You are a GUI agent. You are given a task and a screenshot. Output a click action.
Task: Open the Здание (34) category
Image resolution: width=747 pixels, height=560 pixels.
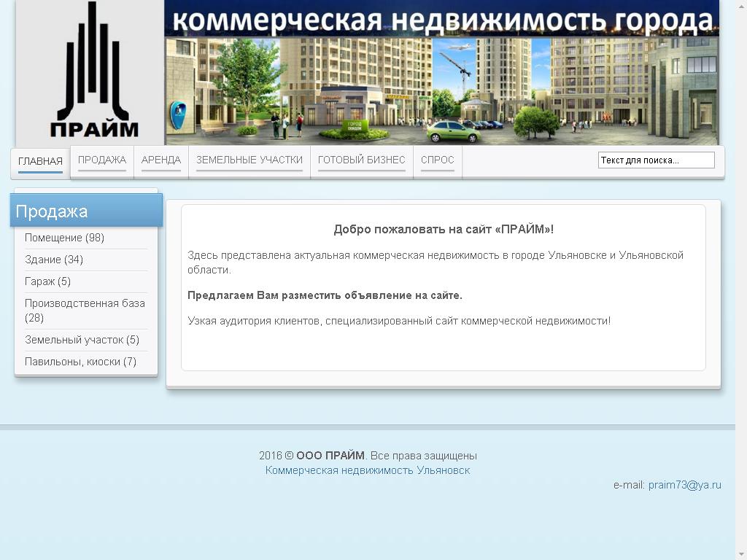click(x=54, y=260)
